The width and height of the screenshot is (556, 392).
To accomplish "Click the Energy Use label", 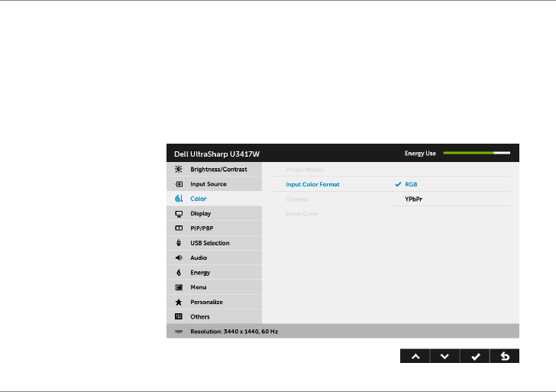I will pyautogui.click(x=420, y=154).
